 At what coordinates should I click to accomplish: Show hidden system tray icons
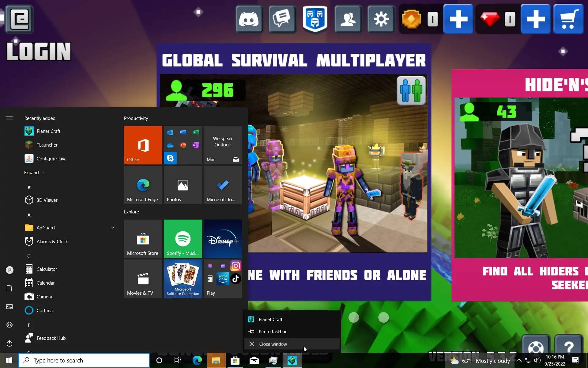(519, 360)
